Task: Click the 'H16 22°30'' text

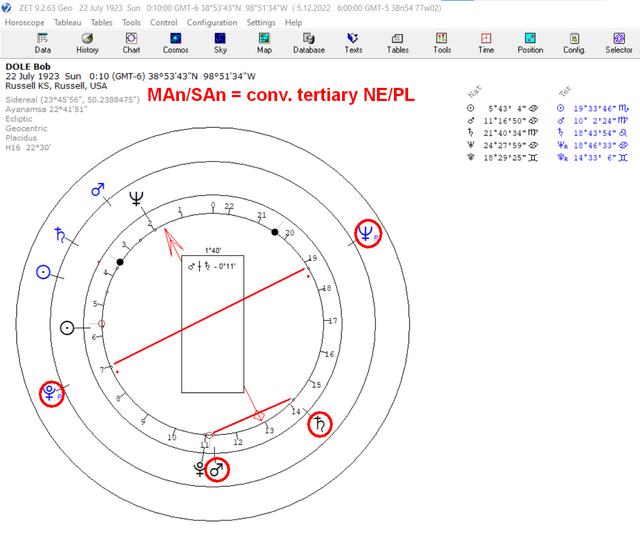Action: click(28, 147)
